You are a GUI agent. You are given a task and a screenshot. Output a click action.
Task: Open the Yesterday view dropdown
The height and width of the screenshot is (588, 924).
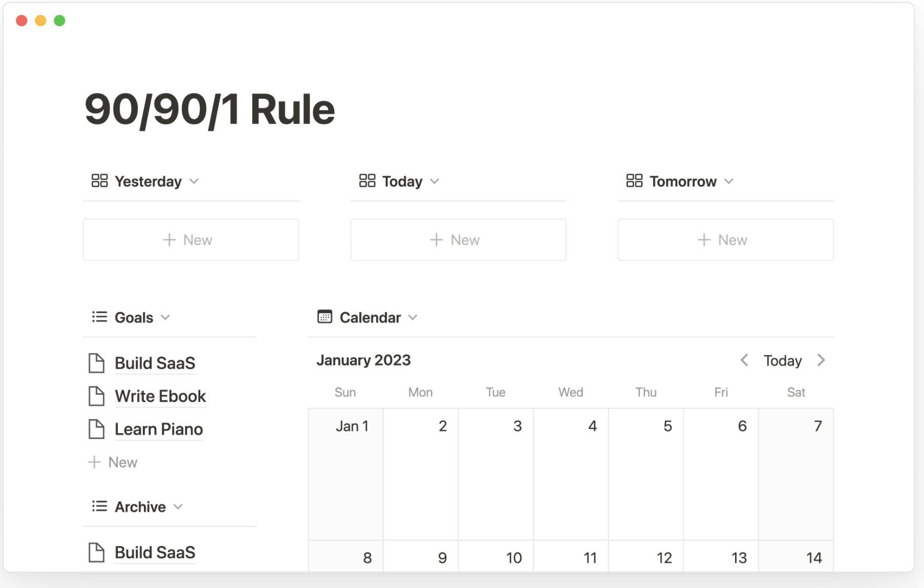195,181
